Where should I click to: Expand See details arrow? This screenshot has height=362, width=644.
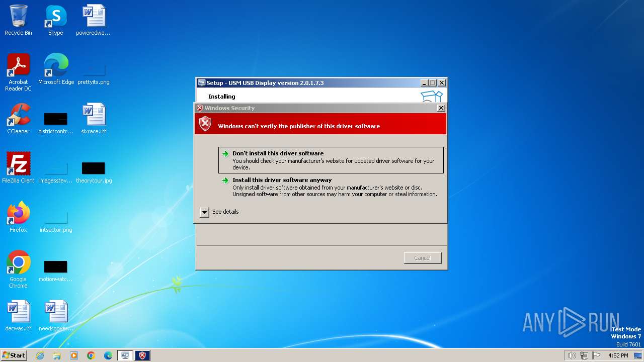click(x=204, y=212)
